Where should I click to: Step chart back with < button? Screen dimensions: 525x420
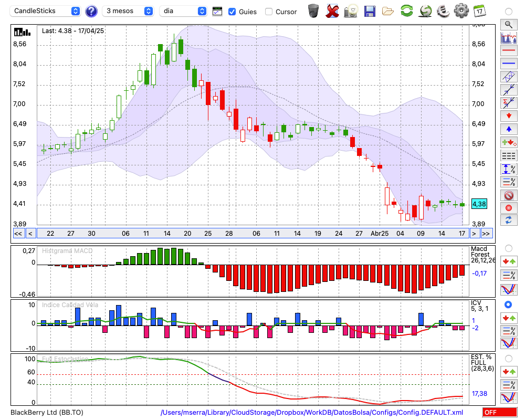30,234
